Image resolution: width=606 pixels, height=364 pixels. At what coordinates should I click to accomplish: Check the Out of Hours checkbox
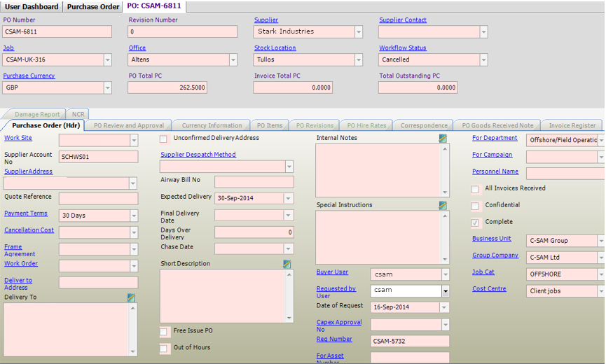click(x=164, y=348)
